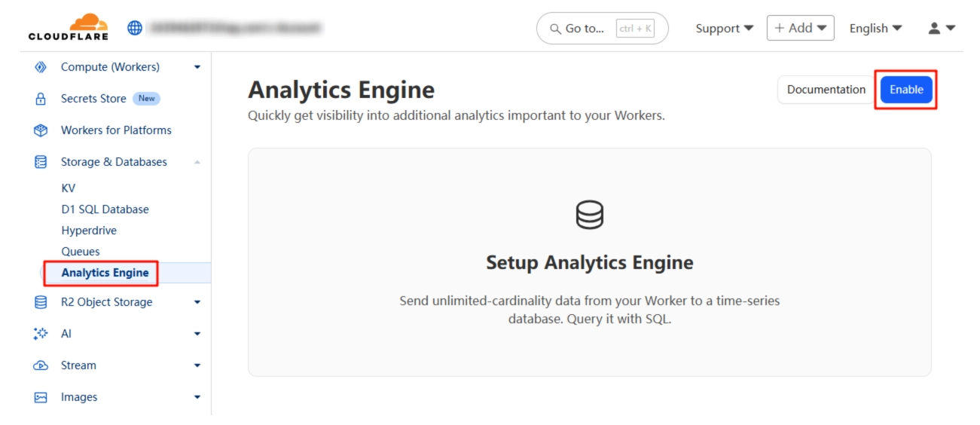Open the Documentation button
This screenshot has height=425, width=980.
[826, 89]
